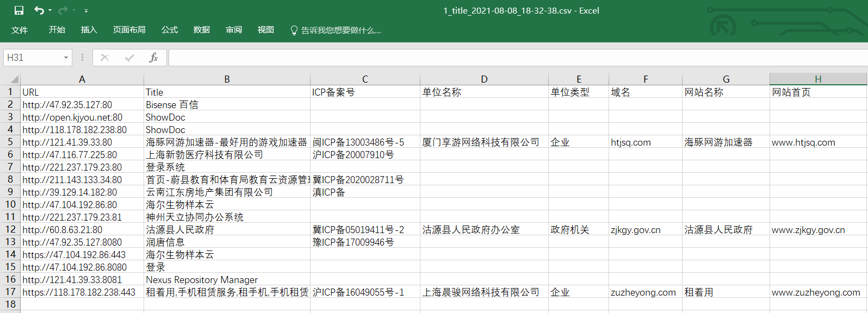
Task: Select column C header
Action: pos(365,79)
